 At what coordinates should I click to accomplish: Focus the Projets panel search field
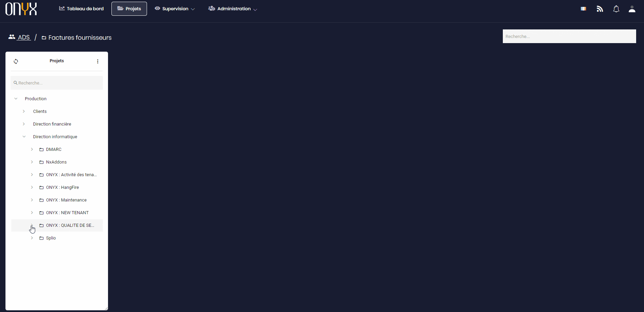(x=57, y=83)
